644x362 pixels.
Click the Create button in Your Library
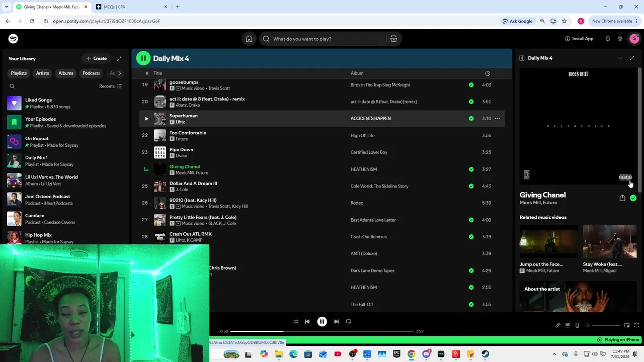96,58
